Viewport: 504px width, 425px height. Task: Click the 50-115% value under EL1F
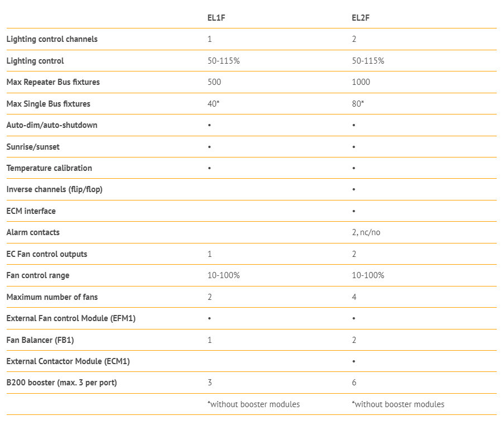coord(224,61)
